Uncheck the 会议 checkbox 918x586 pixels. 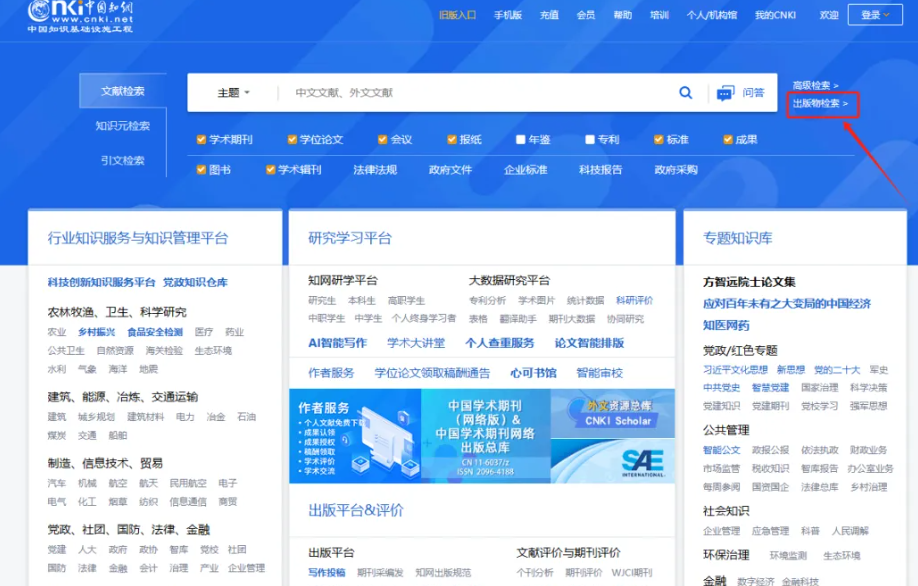[x=382, y=139]
